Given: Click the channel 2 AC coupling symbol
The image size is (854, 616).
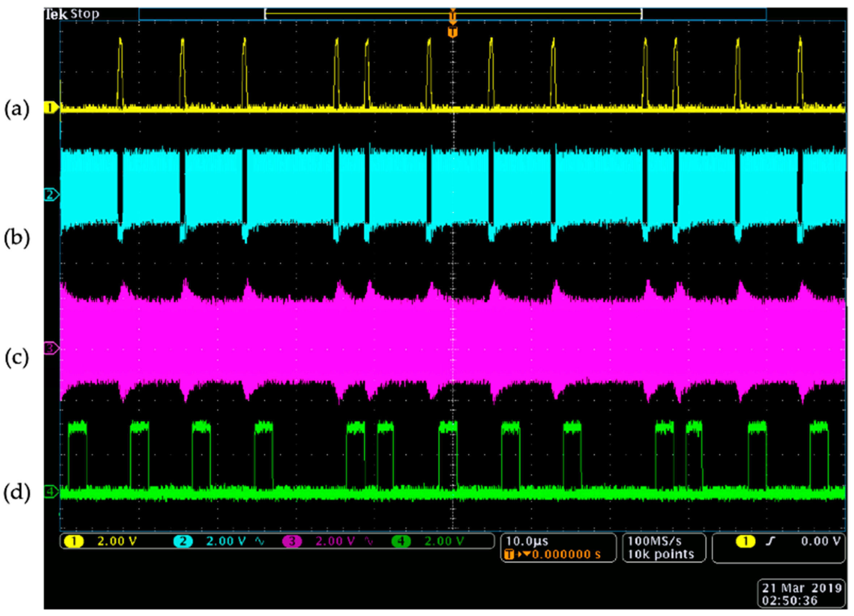Looking at the screenshot, I should click(260, 541).
